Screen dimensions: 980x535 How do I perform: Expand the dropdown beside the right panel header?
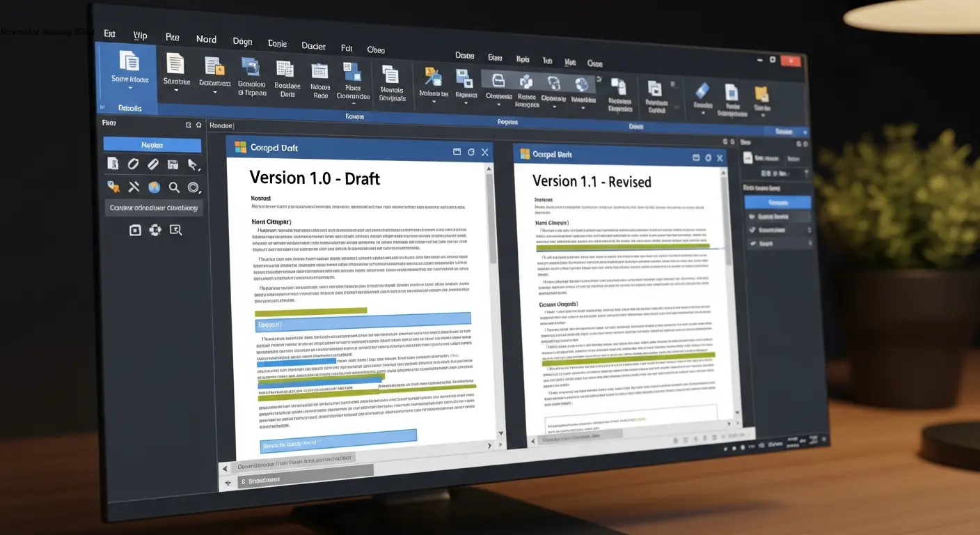pos(805,132)
